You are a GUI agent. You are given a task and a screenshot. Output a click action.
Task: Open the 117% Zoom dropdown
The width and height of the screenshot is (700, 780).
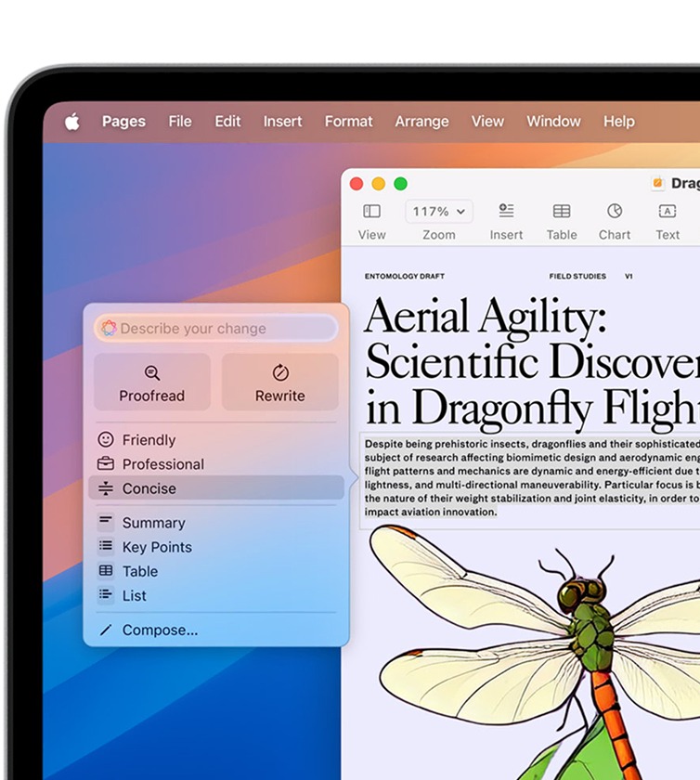click(x=439, y=212)
